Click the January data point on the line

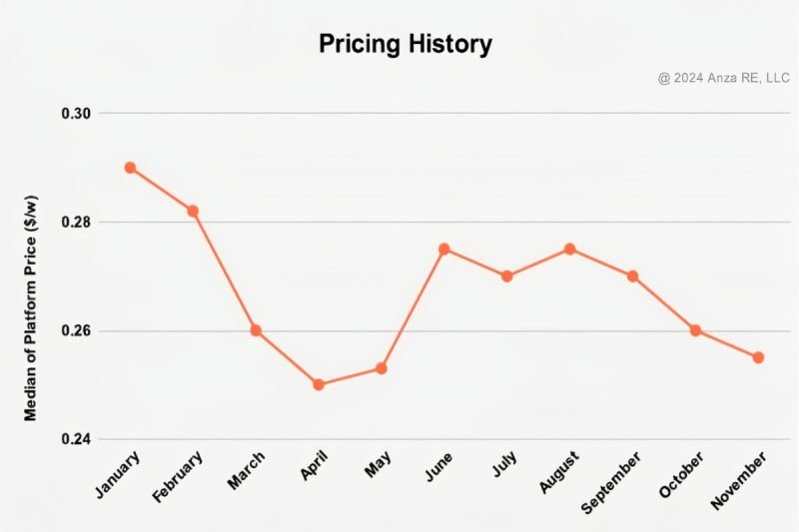click(x=130, y=168)
